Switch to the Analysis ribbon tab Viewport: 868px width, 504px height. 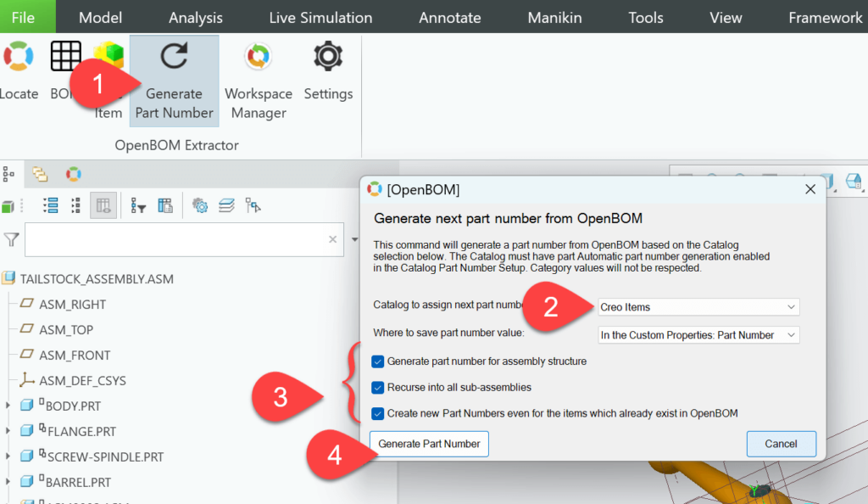[196, 18]
